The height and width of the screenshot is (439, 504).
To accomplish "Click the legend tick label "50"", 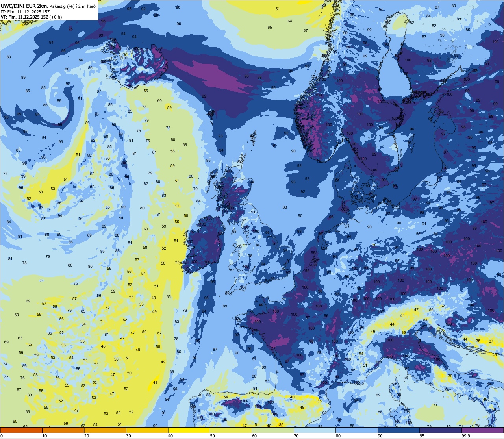I will [212, 436].
